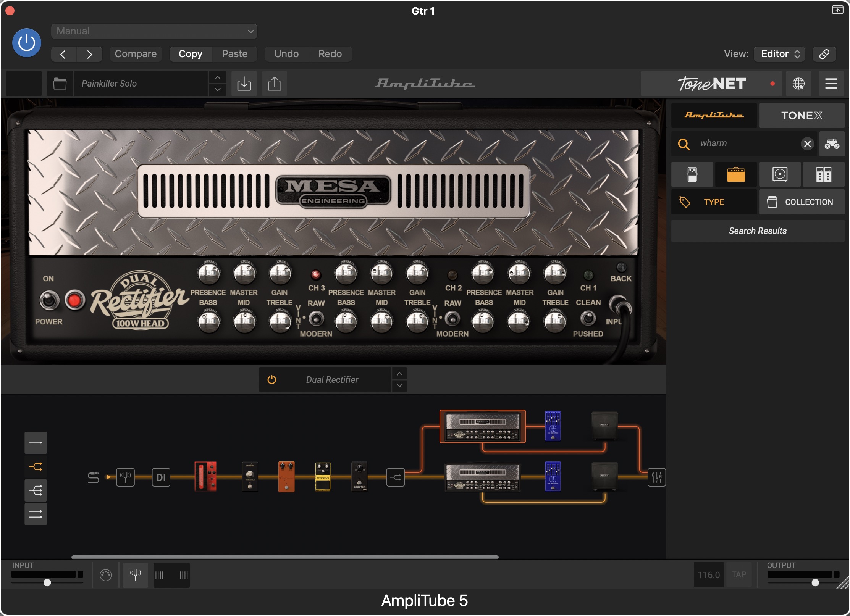850x616 pixels.
Task: Click the Undo button
Action: click(286, 54)
